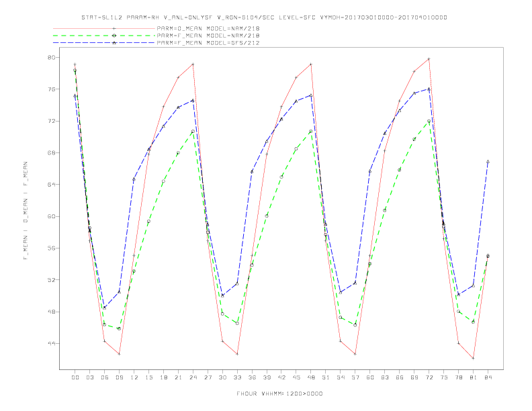Viewport: 532px width, 411px height.
Task: Click y-axis tick value 48
Action: 51,312
